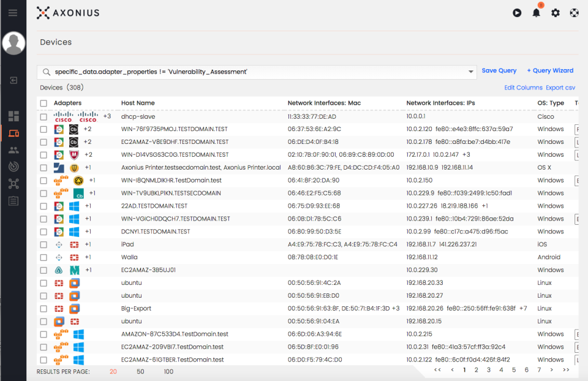Screen dimensions: 588x381
Task: Expand +1 adapters on Walla row
Action: click(x=88, y=257)
